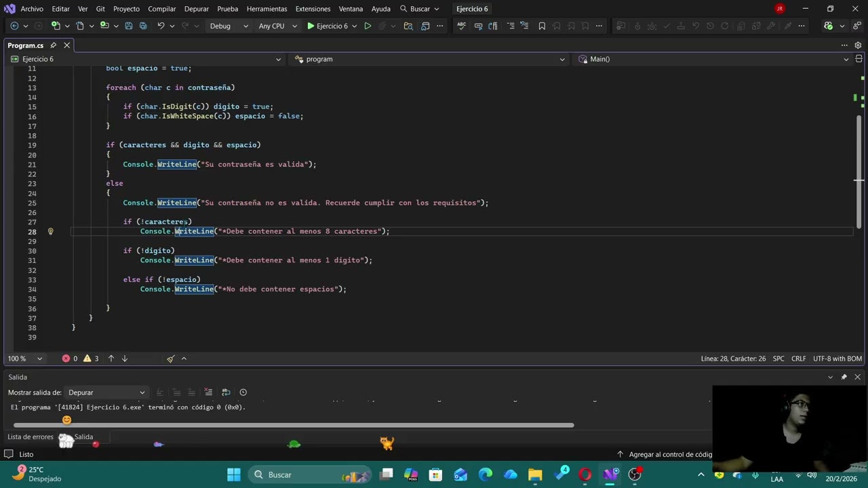Open the Salida window position dropdown arrow
The width and height of the screenshot is (868, 488).
tap(830, 377)
